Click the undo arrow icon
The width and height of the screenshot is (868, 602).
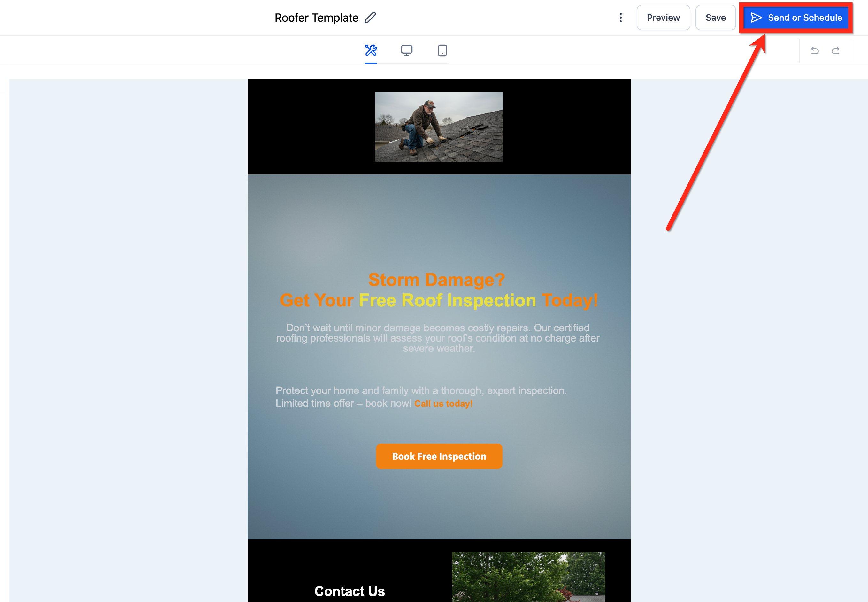point(814,50)
